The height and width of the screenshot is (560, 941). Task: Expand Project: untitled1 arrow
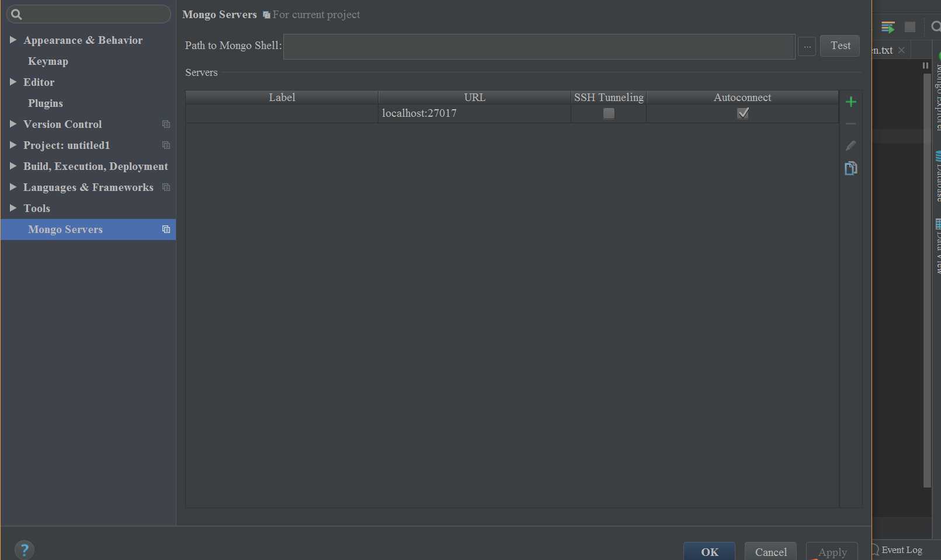(x=13, y=145)
